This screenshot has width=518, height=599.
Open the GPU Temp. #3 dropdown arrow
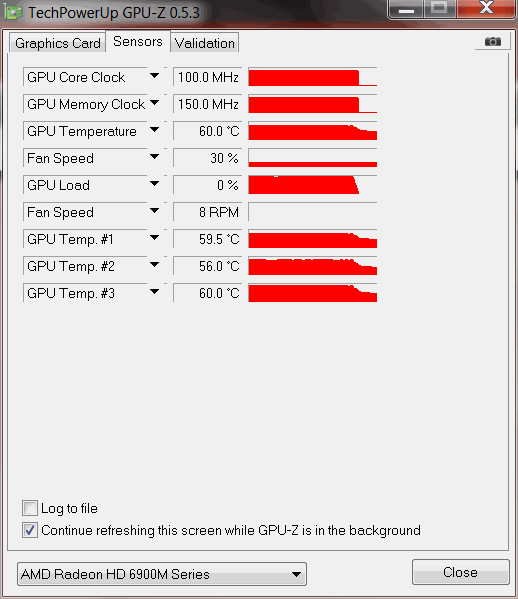coord(154,292)
